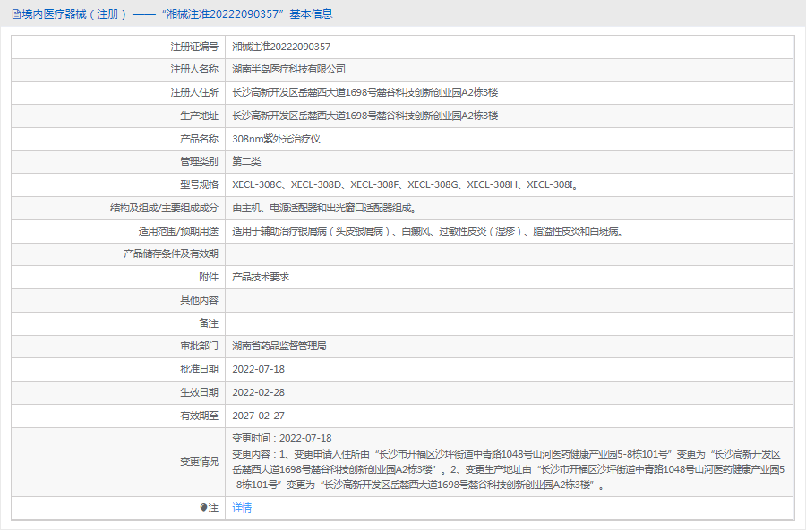Click the approval date 2022-07-18
Viewport: 806px width, 532px height.
(x=258, y=369)
